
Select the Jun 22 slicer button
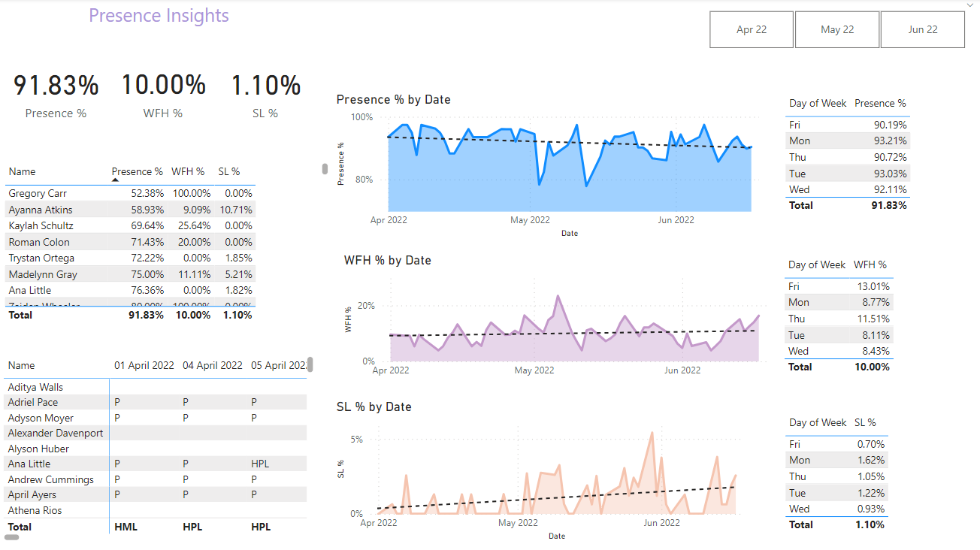pos(922,29)
